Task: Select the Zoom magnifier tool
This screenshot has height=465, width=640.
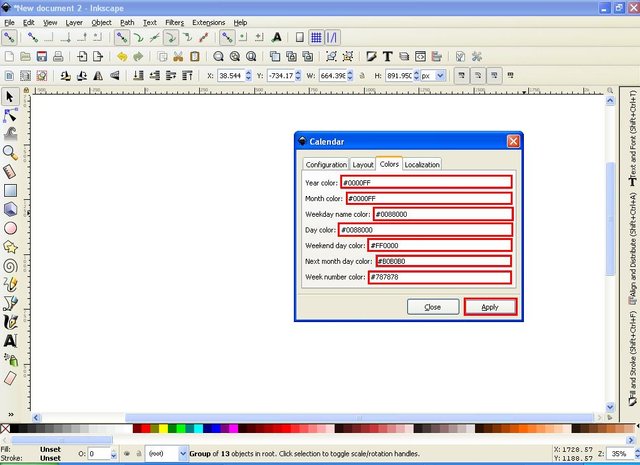Action: pos(10,153)
